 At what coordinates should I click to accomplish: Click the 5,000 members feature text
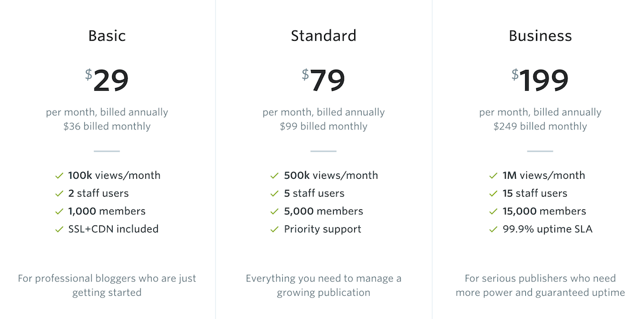click(x=324, y=212)
